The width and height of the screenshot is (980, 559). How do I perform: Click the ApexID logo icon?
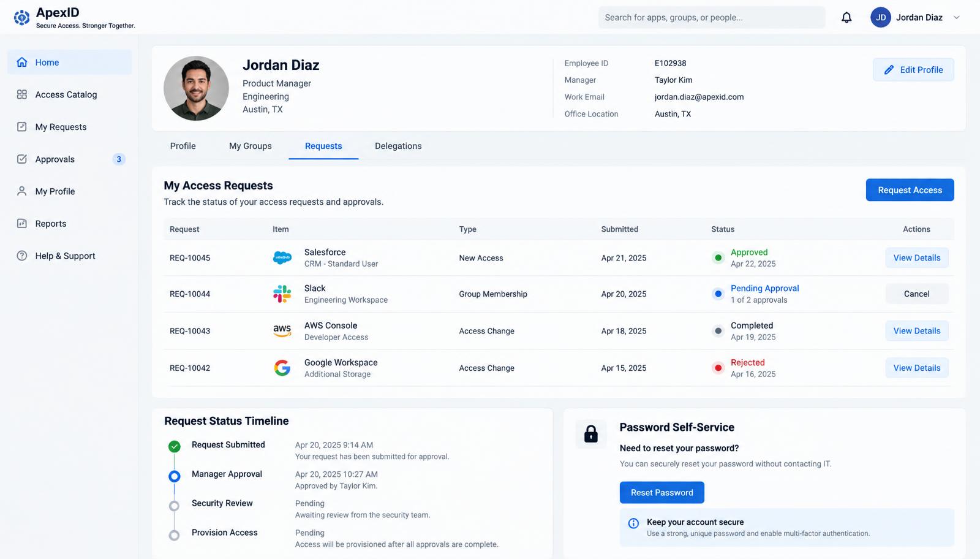[x=21, y=18]
